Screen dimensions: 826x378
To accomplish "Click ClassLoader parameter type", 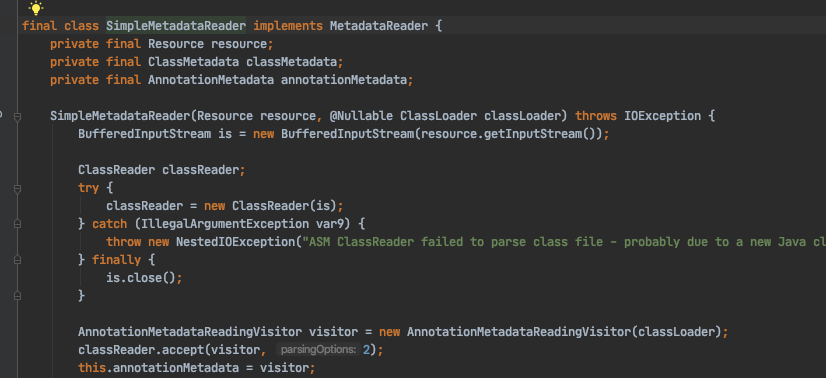I will 438,116.
